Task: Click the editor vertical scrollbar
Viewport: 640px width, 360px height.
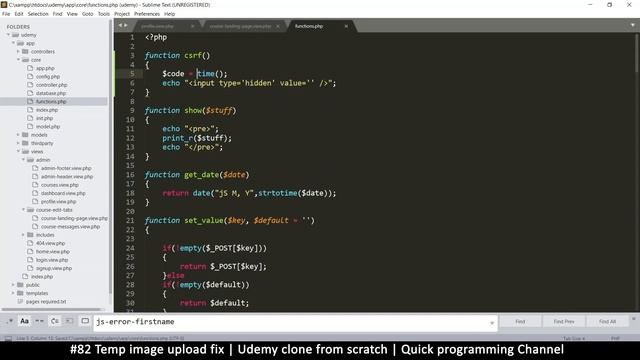Action: 637,53
